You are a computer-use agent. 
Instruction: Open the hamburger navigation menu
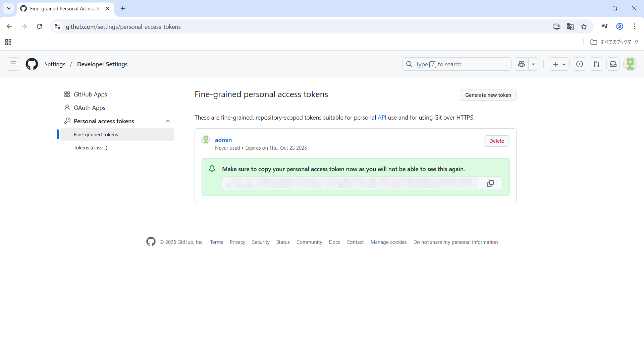[13, 64]
